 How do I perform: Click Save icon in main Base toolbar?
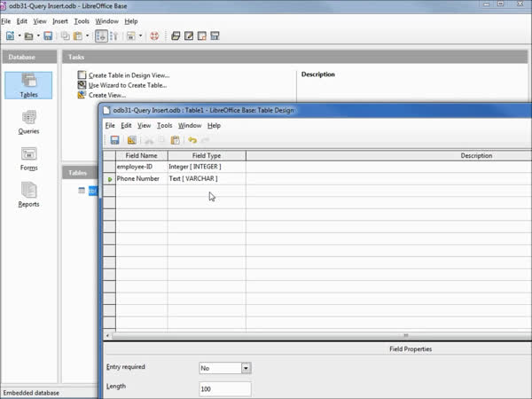click(48, 35)
